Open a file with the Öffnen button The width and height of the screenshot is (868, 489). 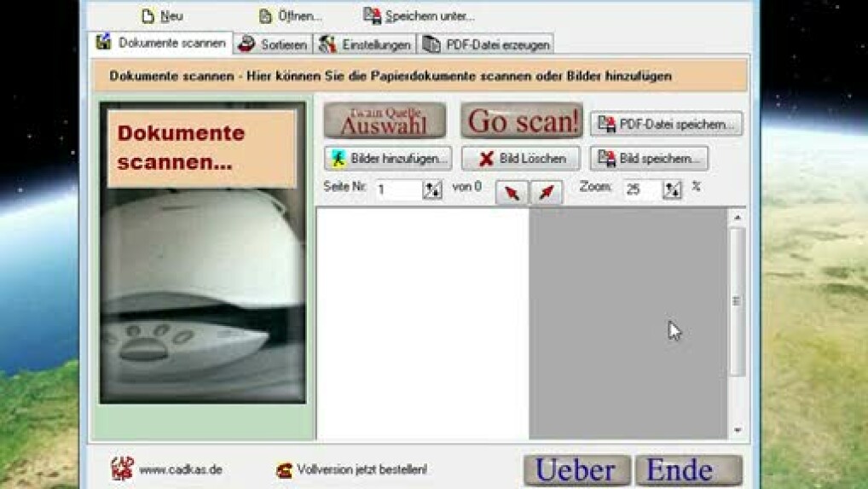coord(266,16)
